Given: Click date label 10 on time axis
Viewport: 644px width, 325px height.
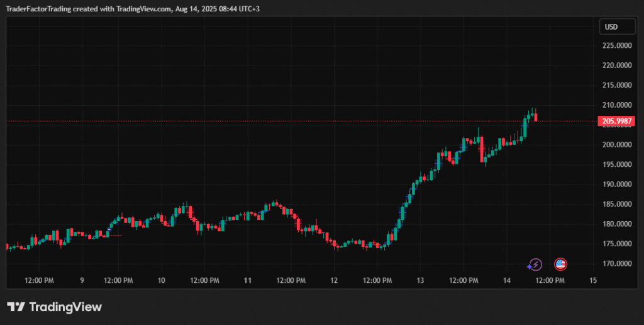Looking at the screenshot, I should tap(162, 280).
